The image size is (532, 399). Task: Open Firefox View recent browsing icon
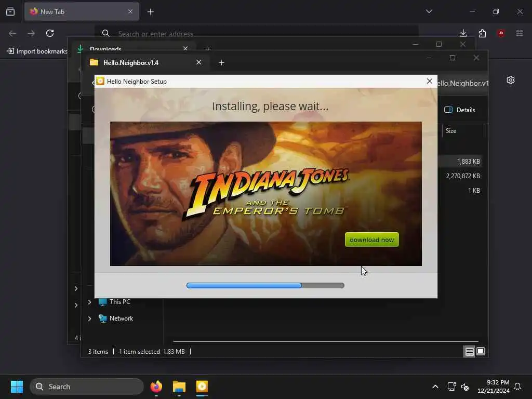[x=10, y=11]
